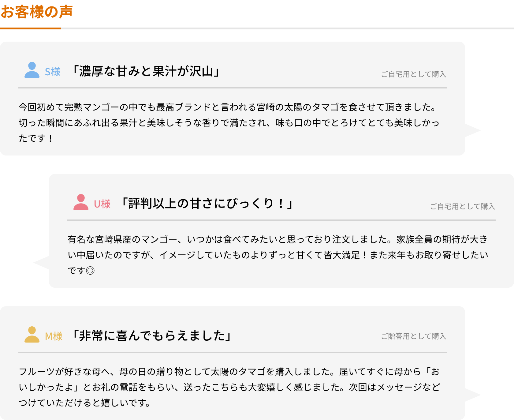This screenshot has height=420, width=514.
Task: Click S様's review text about 太陽のタマゴ
Action: pos(229,123)
